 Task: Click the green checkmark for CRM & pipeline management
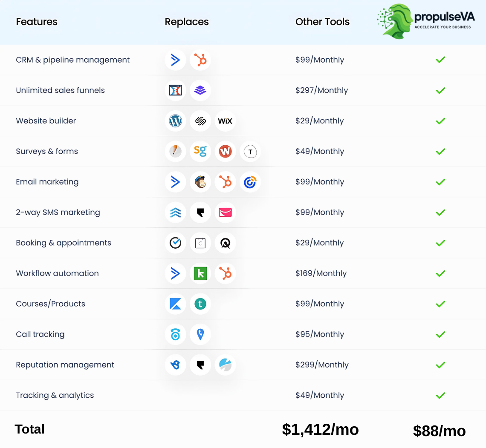click(440, 60)
